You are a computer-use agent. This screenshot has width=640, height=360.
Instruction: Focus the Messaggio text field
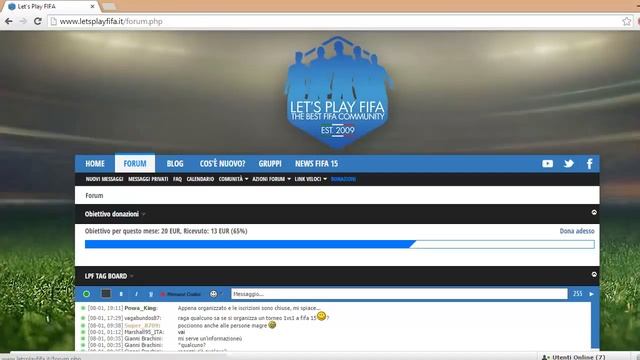click(x=399, y=294)
